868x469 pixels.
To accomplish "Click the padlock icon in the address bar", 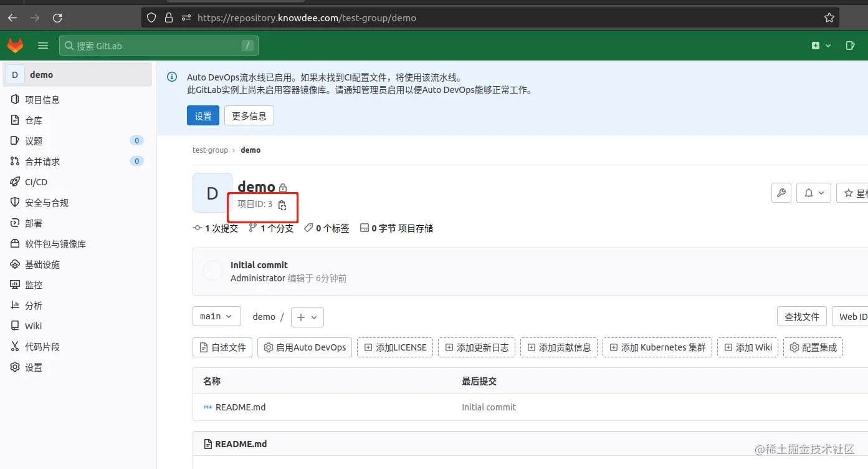I will pos(168,18).
